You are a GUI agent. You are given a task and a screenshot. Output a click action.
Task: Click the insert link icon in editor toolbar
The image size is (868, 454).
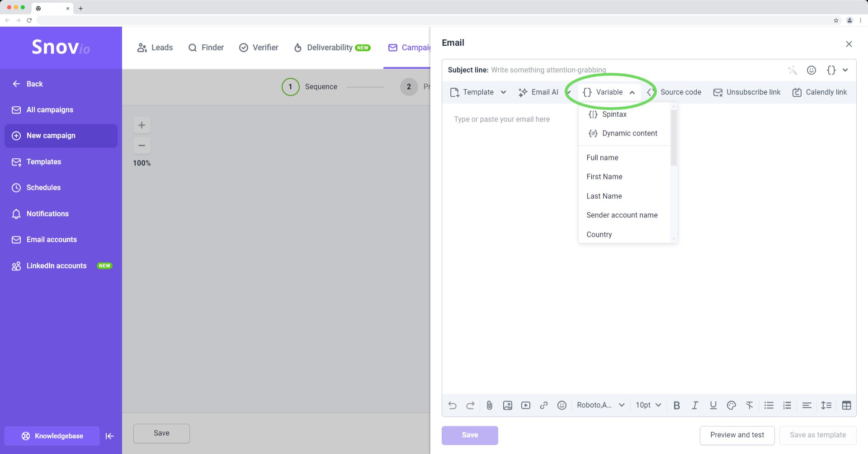[x=543, y=405]
